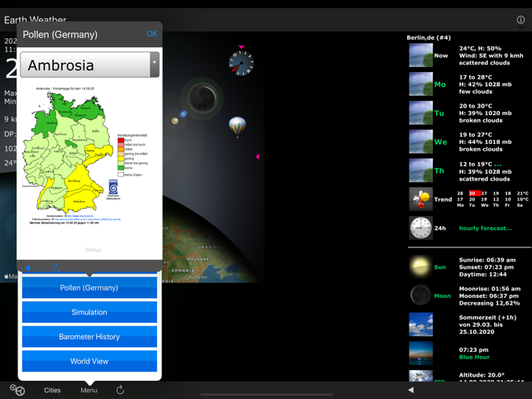Select the green Mo day label
The height and width of the screenshot is (399, 532).
tap(440, 84)
